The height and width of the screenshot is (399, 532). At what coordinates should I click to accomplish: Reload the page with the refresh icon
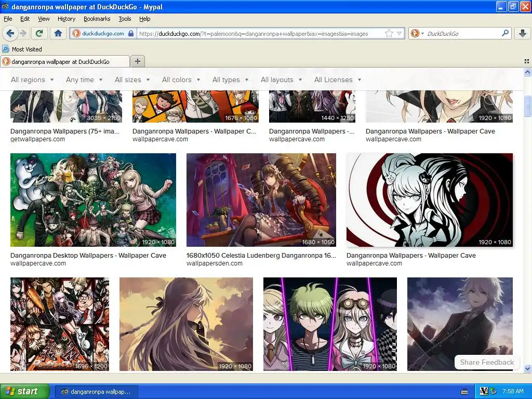point(39,33)
